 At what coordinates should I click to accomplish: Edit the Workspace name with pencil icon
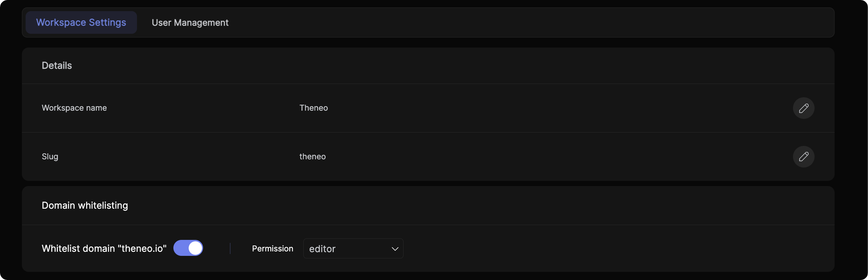803,108
